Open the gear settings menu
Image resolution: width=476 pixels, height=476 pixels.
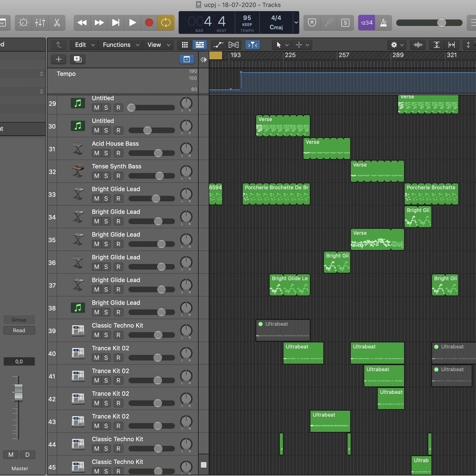pos(397,45)
